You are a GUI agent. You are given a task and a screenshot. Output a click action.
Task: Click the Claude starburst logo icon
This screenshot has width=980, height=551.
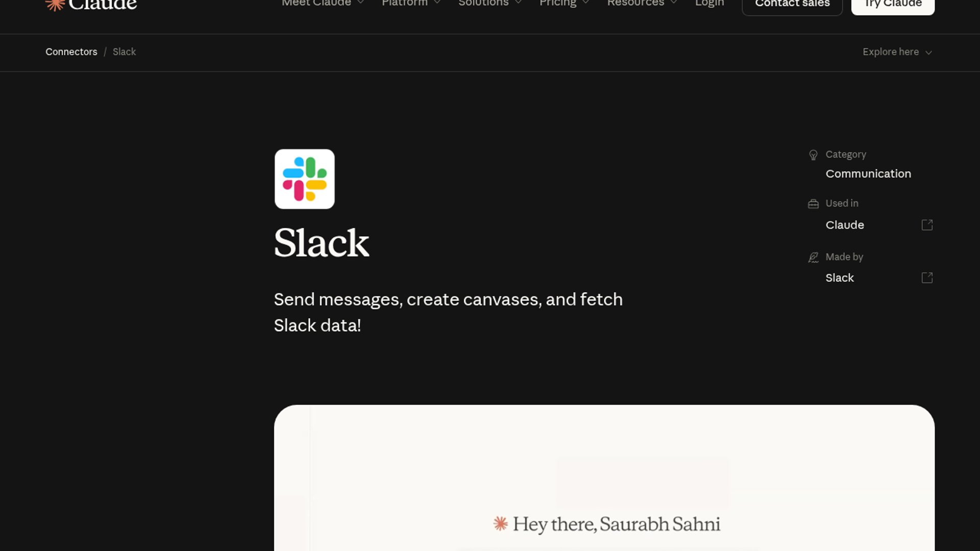coord(55,5)
